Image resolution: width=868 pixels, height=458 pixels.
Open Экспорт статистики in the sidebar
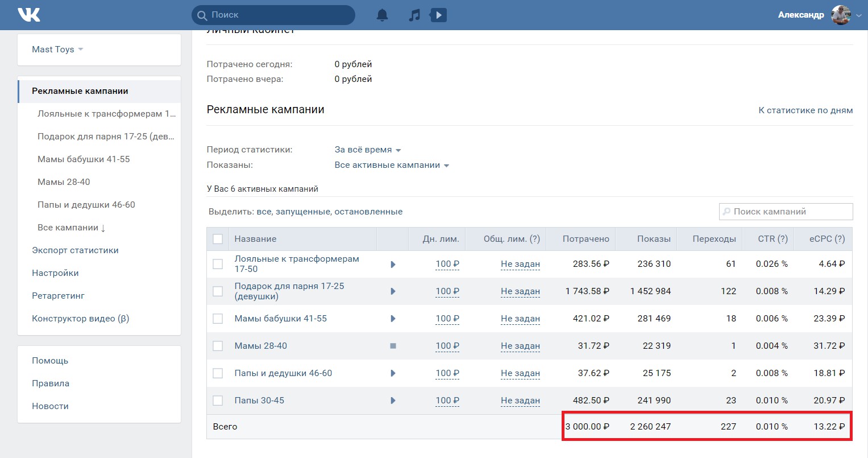[x=75, y=250]
